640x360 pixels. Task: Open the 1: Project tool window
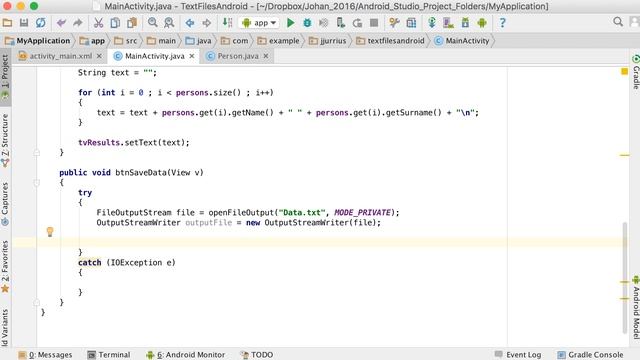(x=5, y=77)
